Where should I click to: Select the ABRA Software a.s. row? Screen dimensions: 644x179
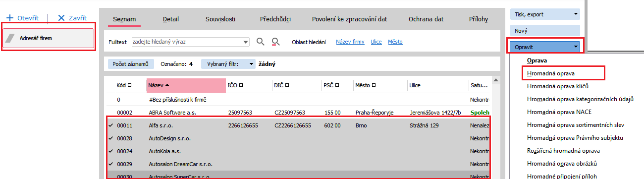298,113
